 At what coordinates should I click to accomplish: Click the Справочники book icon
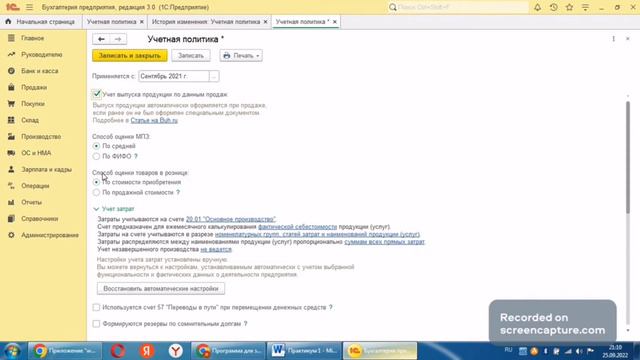click(11, 218)
